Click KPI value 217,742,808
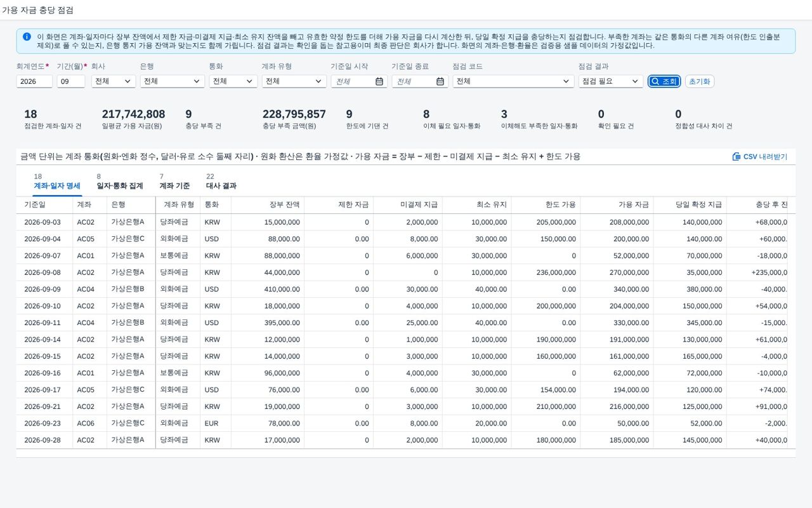812x508 pixels. (x=133, y=114)
